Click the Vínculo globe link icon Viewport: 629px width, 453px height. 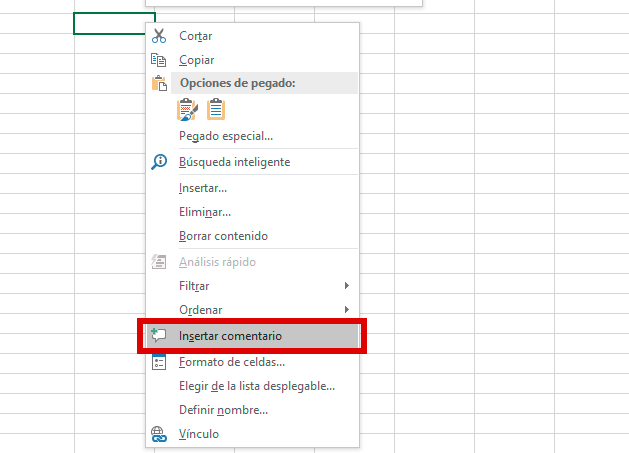click(x=158, y=434)
